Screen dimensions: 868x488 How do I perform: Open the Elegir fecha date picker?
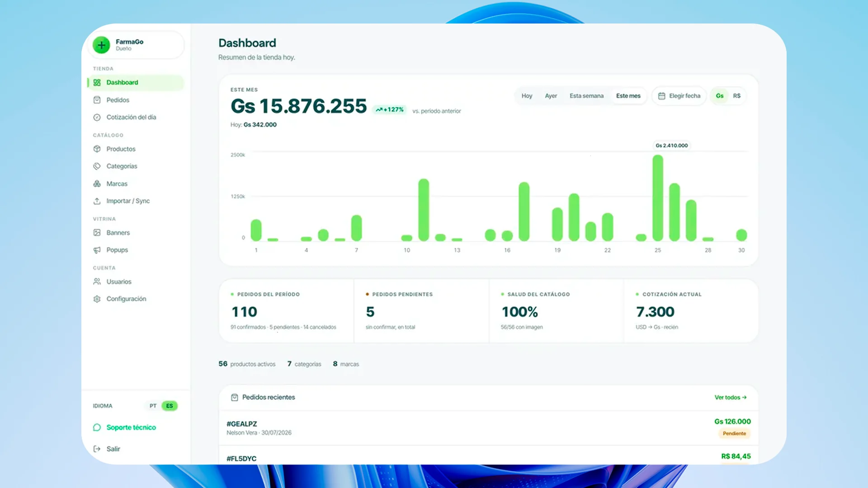click(x=679, y=96)
